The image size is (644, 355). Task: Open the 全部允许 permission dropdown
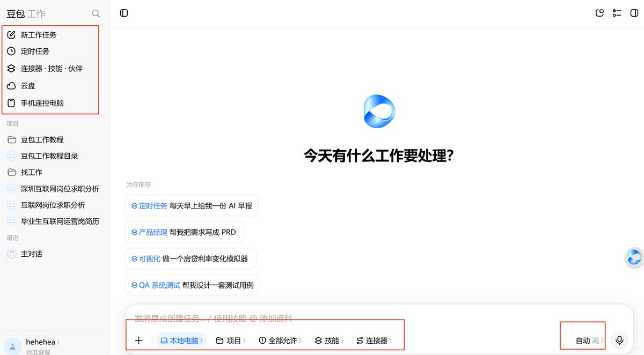[280, 341]
